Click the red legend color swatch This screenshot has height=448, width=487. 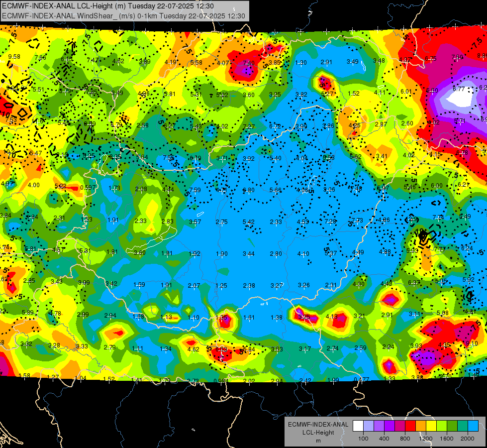[410, 426]
